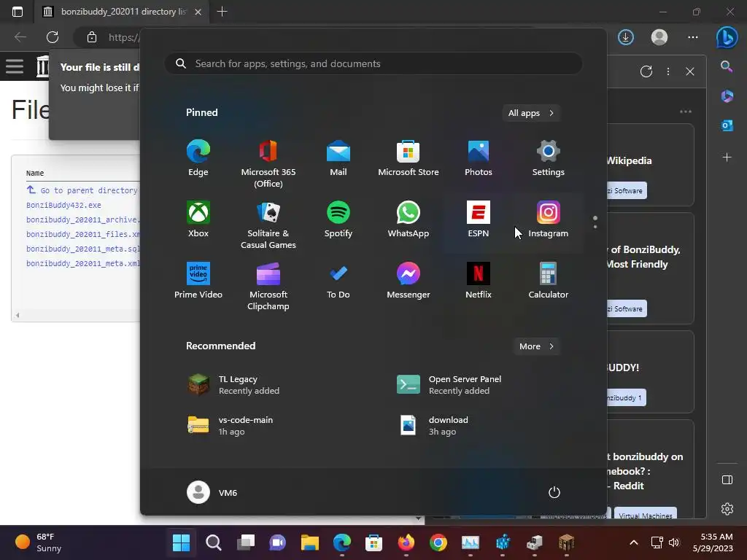Open Microsoft Store from taskbar
747x560 pixels.
pyautogui.click(x=374, y=542)
